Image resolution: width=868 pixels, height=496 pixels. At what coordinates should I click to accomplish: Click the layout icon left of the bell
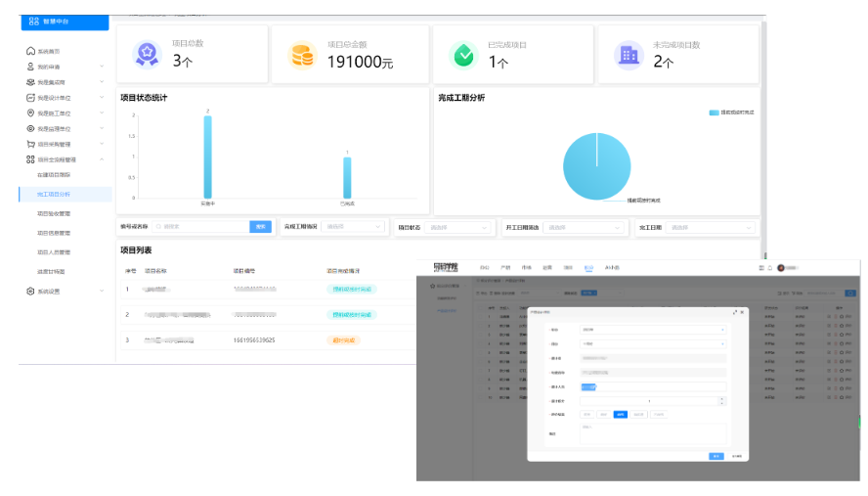(761, 268)
